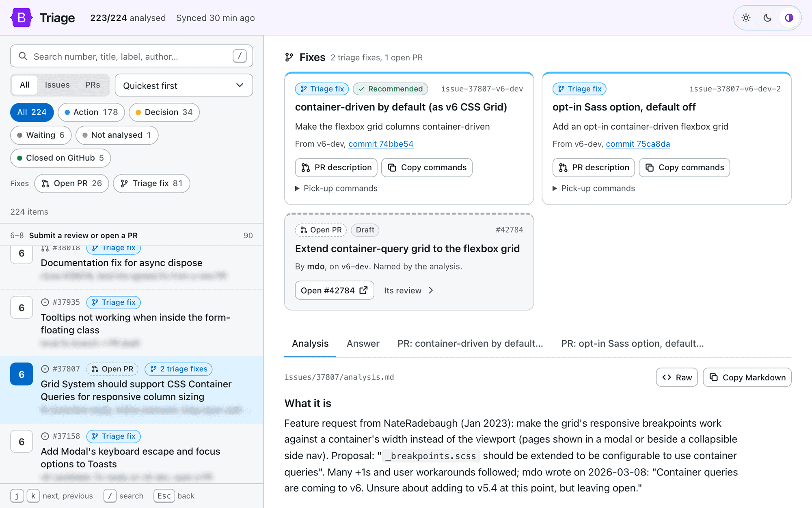Select the All filter segment
The image size is (812, 508).
click(25, 85)
